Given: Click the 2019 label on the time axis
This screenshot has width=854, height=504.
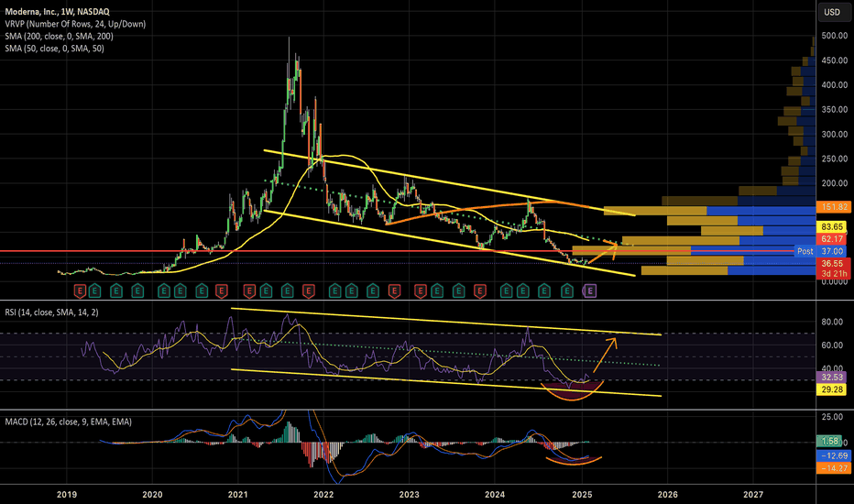Looking at the screenshot, I should click(67, 495).
